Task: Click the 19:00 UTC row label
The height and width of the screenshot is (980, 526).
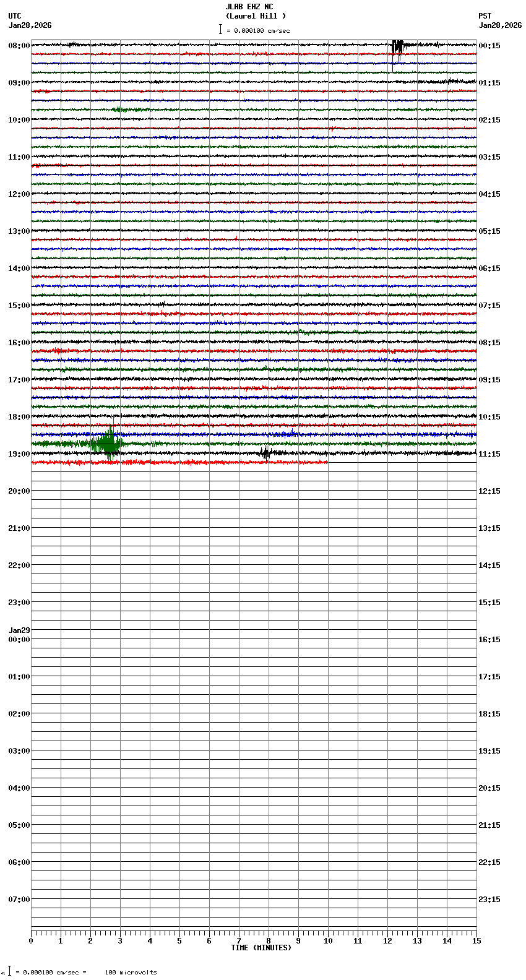Action: [19, 454]
